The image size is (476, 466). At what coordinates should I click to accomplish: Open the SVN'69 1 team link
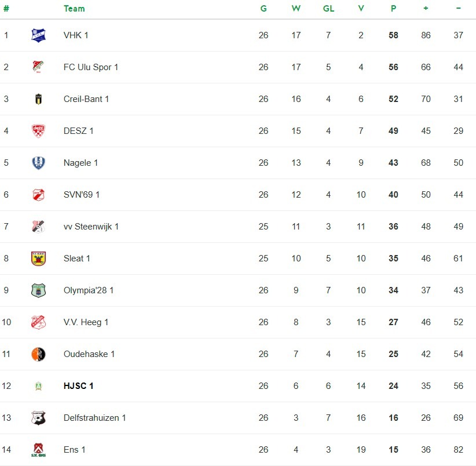82,195
